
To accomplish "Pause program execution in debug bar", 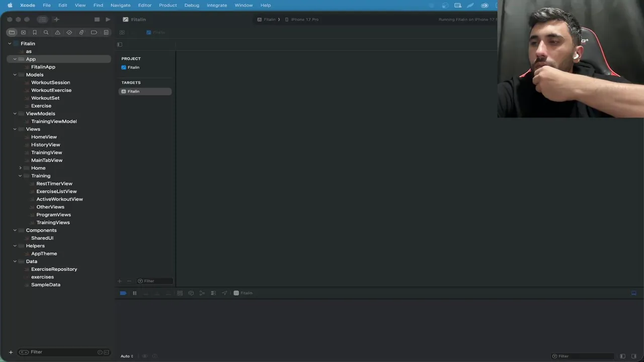I will (134, 293).
